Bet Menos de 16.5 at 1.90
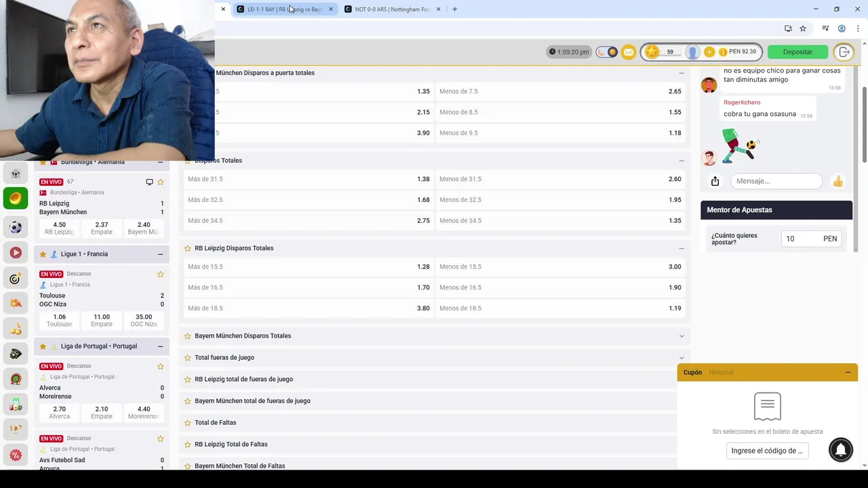The image size is (868, 488). [560, 287]
